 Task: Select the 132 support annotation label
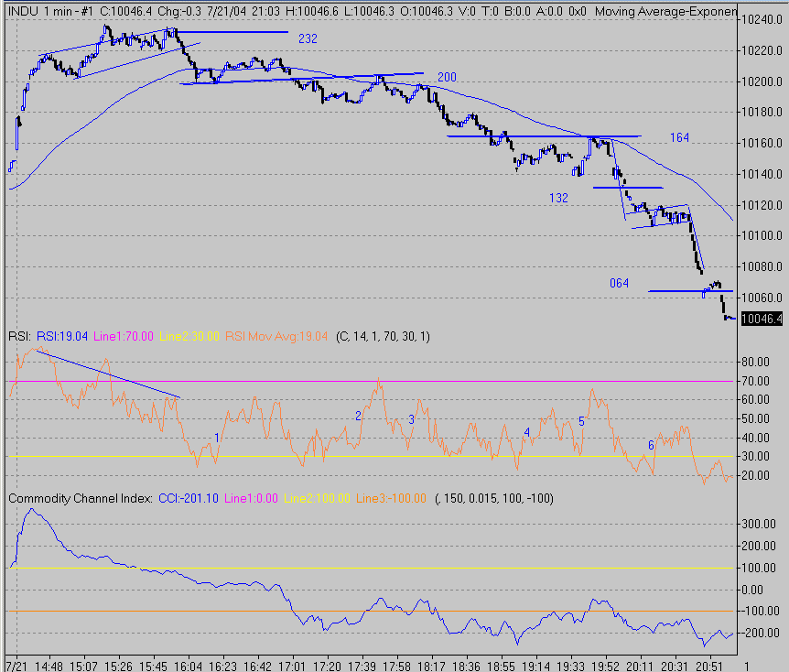coord(558,198)
